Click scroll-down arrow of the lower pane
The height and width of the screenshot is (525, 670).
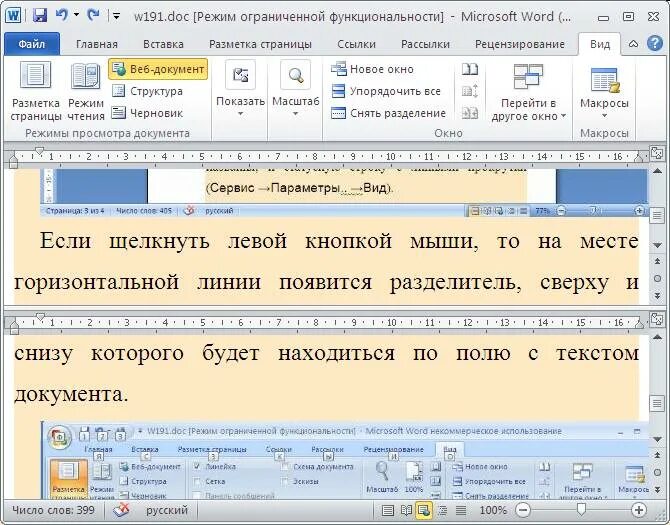(657, 439)
